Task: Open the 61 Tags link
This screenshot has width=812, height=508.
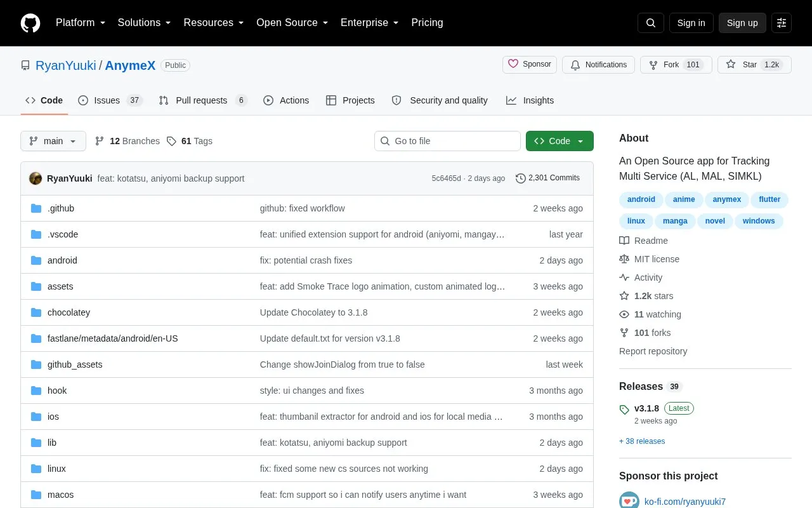Action: coord(190,141)
